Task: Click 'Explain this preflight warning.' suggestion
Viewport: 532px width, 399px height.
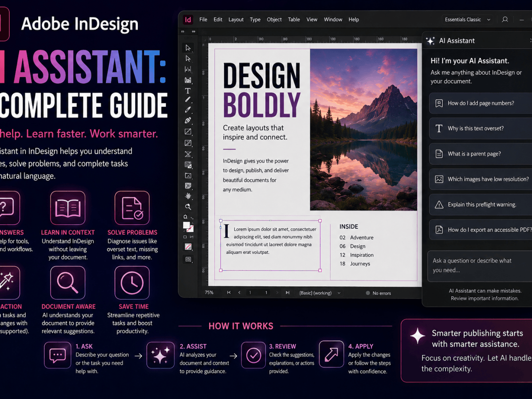Action: (481, 204)
